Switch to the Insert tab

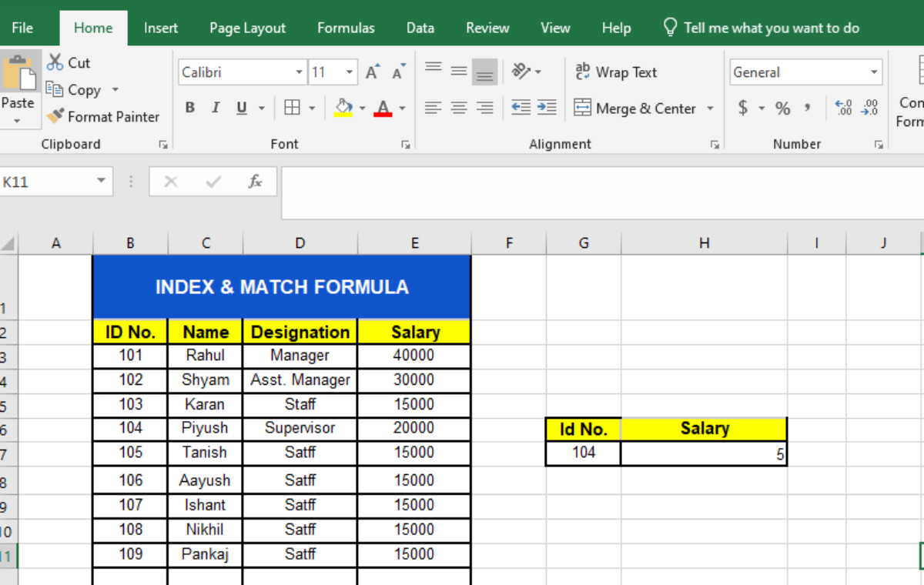(161, 28)
